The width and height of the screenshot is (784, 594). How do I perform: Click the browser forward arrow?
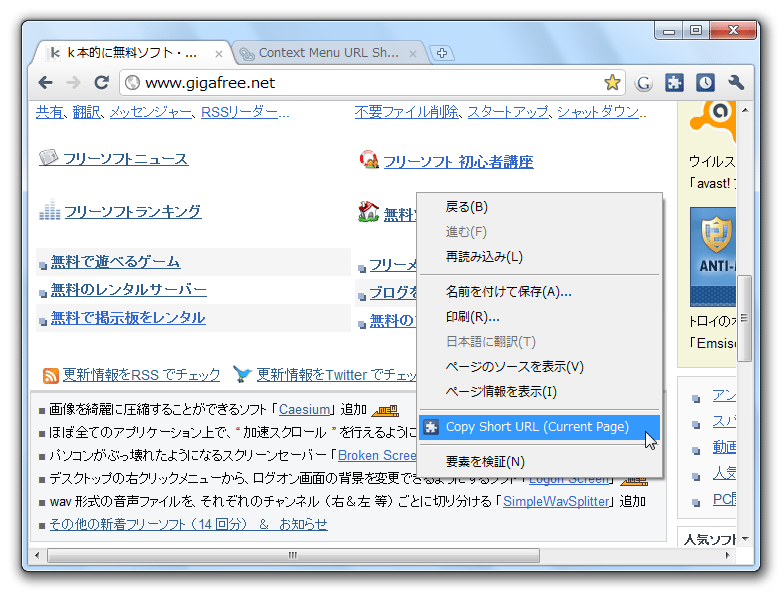pos(74,83)
